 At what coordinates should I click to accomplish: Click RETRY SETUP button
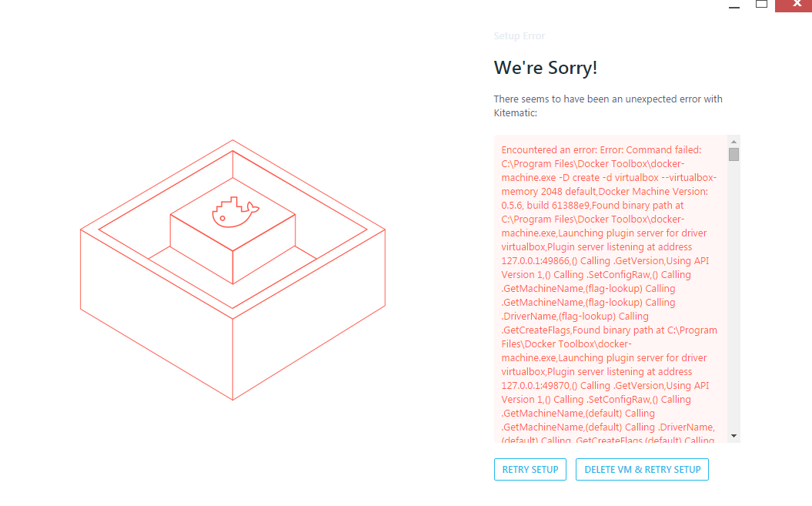pos(530,470)
